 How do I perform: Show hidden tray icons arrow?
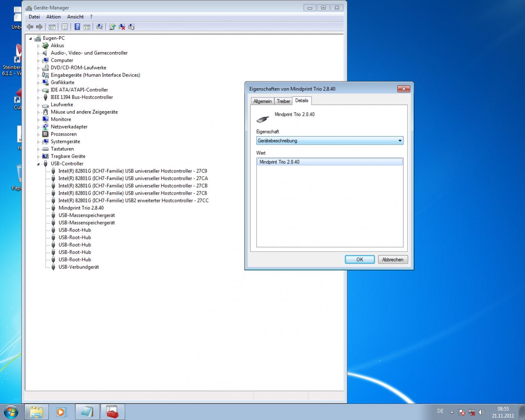(452, 412)
